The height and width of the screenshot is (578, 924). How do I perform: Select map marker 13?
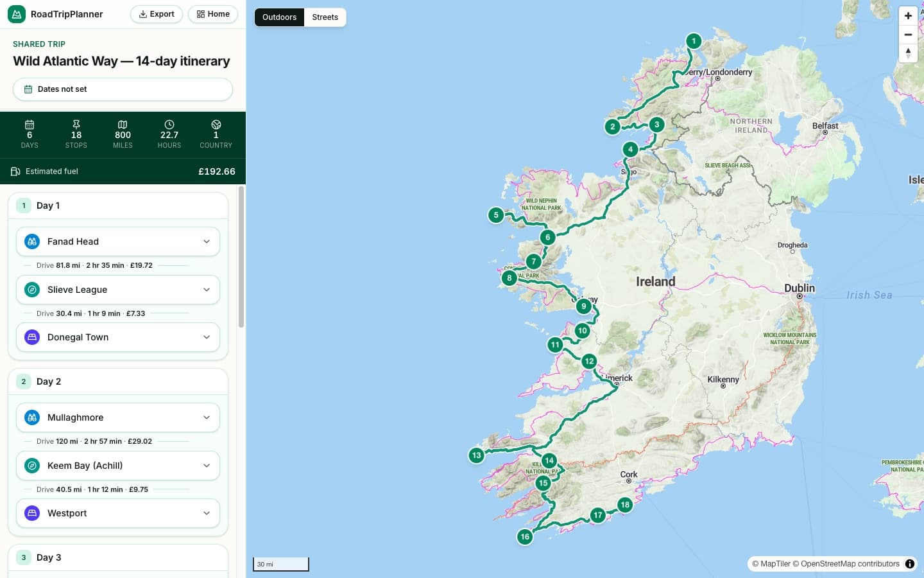tap(476, 456)
